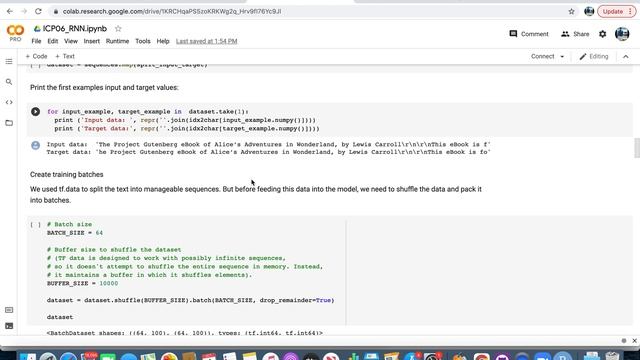Click the cell output user avatar icon
The width and height of the screenshot is (640, 360).
pyautogui.click(x=36, y=145)
